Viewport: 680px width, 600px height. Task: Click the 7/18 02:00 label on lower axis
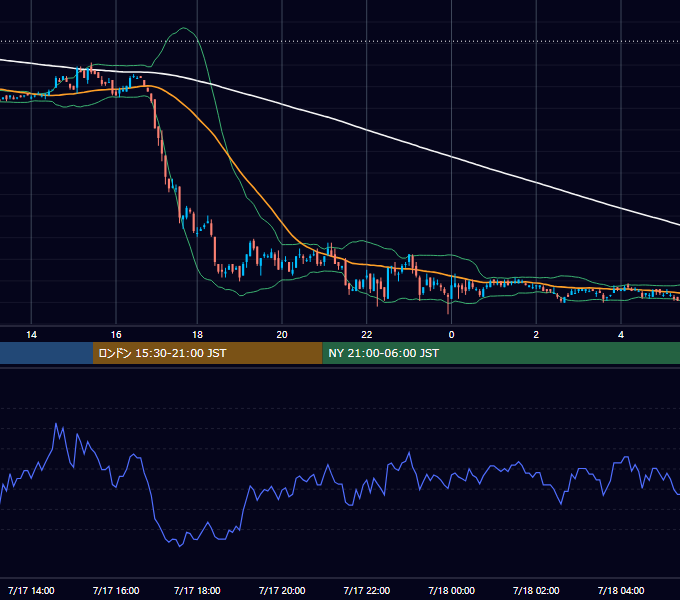536,590
